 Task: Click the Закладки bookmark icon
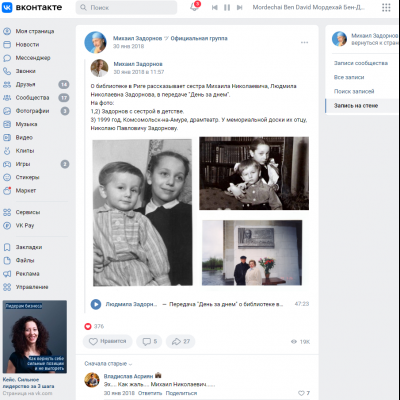tap(7, 247)
